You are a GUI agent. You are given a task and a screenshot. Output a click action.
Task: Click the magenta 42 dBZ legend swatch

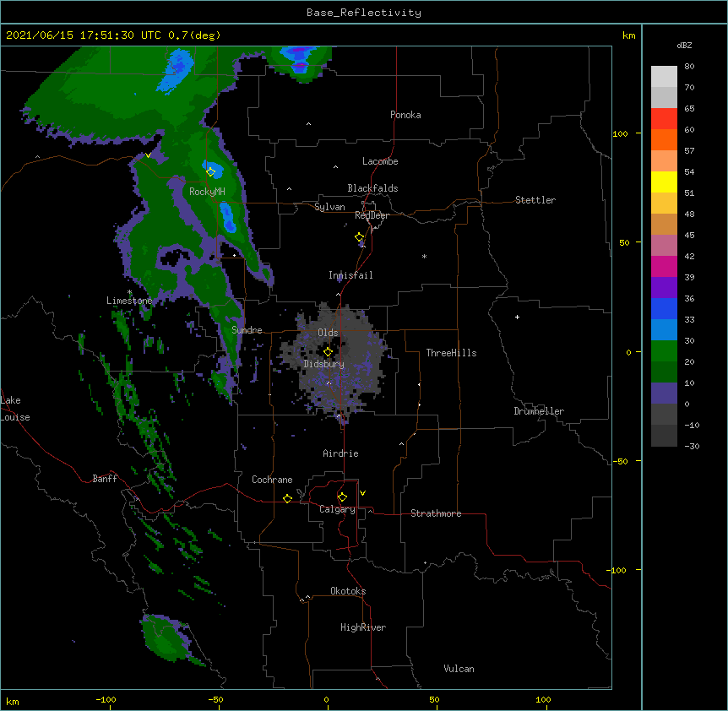664,266
